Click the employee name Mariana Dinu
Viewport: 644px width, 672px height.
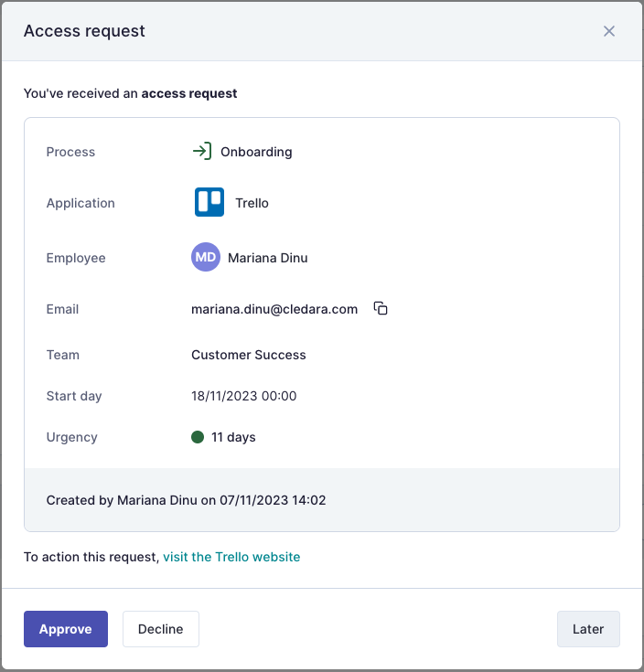tap(267, 258)
